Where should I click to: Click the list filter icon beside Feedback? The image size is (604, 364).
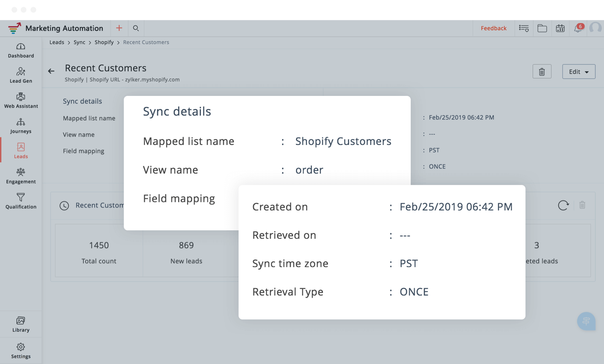(x=524, y=28)
